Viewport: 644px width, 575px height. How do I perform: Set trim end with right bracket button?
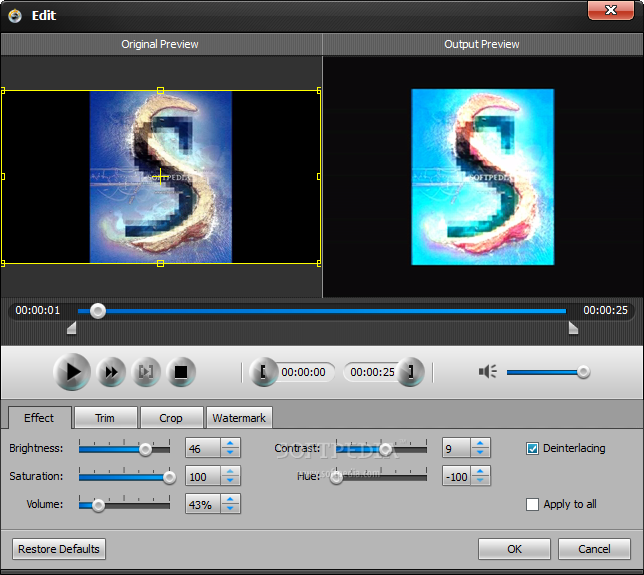(x=410, y=372)
